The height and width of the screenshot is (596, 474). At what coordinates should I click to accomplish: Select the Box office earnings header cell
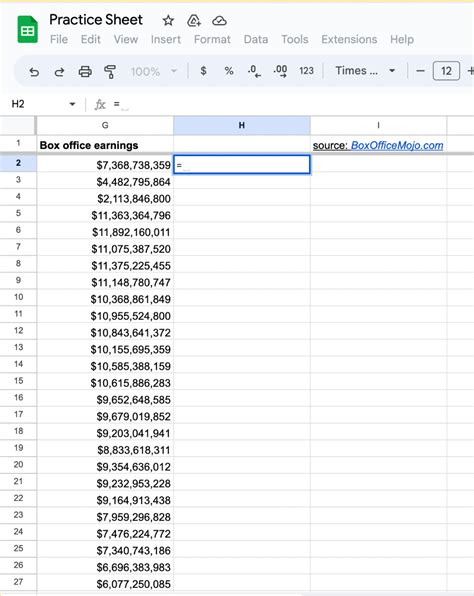pyautogui.click(x=105, y=145)
